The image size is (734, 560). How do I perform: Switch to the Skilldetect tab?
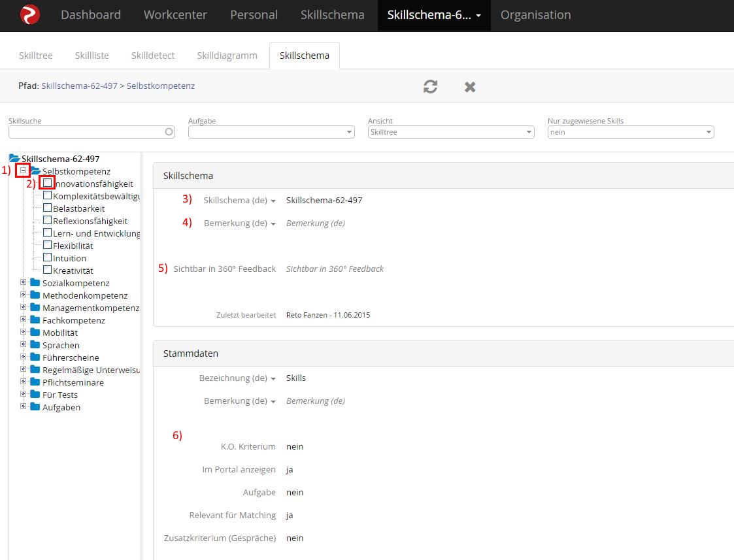152,55
